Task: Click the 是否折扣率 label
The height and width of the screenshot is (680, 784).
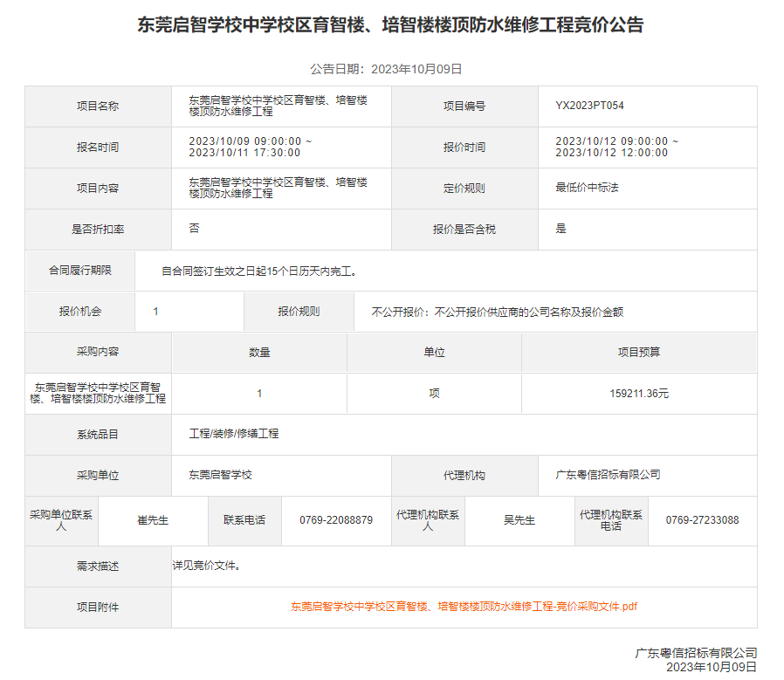Action: pos(98,229)
